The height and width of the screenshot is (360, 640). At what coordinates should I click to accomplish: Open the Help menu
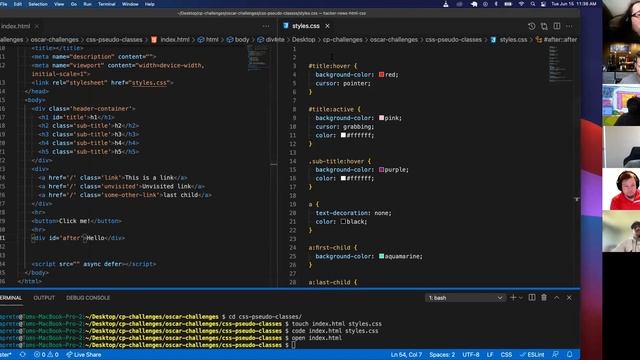pyautogui.click(x=150, y=4)
